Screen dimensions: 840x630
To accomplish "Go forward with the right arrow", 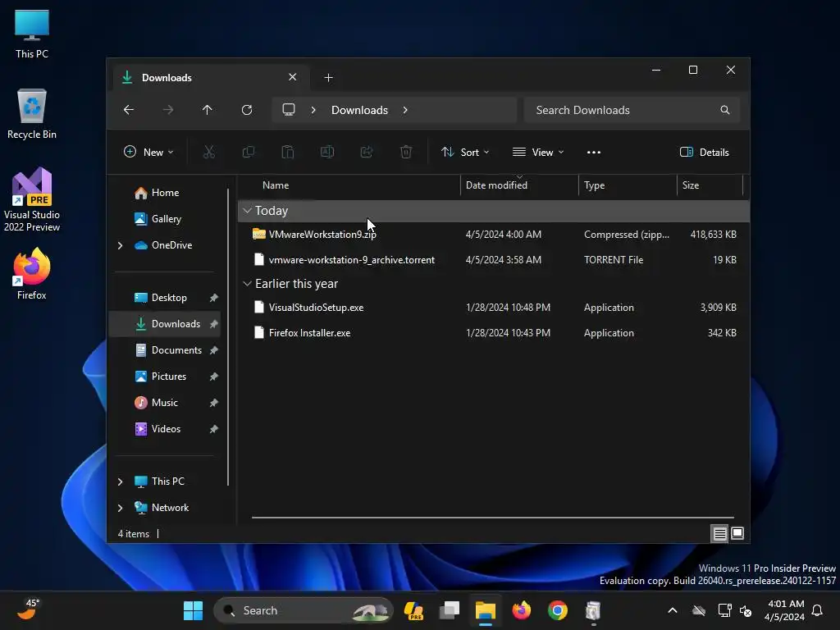I will tap(167, 110).
